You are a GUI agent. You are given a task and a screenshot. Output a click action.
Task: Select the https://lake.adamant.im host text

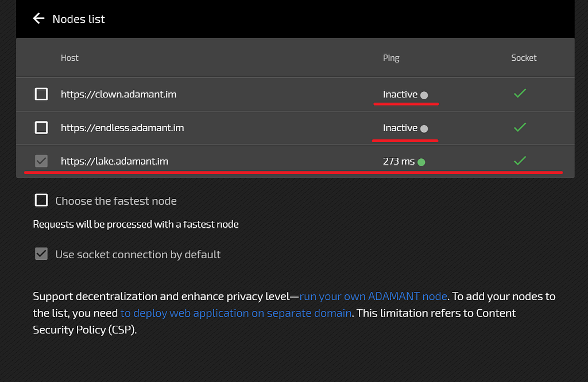(114, 161)
